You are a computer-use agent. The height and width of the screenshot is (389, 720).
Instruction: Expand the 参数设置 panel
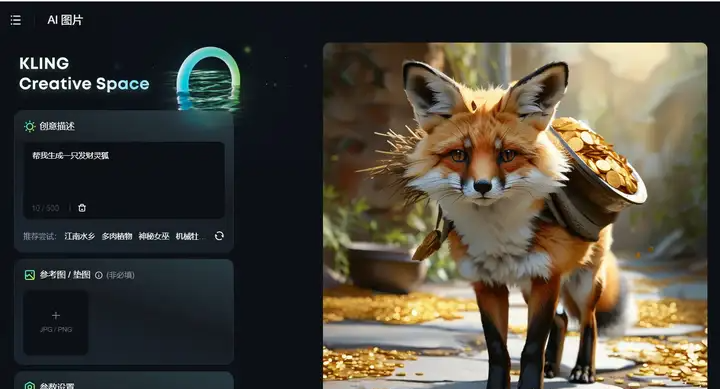click(x=124, y=381)
